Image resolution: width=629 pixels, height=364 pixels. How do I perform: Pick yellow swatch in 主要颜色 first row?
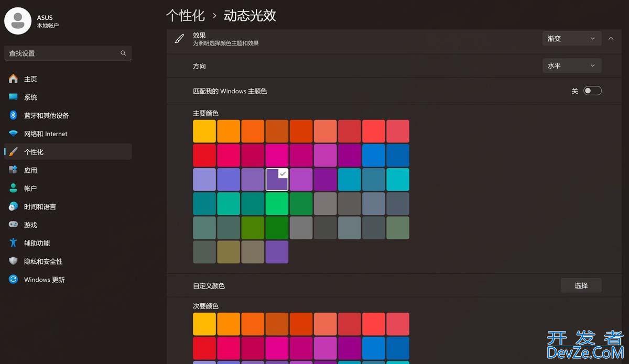point(204,131)
